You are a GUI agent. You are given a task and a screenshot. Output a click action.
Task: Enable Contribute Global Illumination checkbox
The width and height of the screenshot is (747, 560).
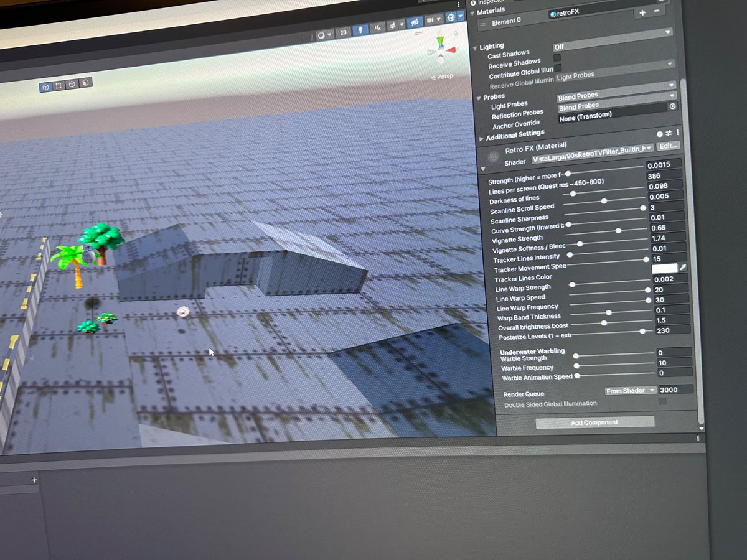(558, 68)
